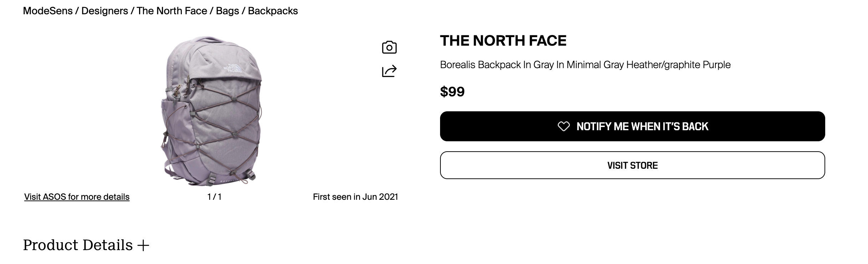Viewport: 868px width, 264px height.
Task: Click the Visit Store button
Action: pos(632,165)
